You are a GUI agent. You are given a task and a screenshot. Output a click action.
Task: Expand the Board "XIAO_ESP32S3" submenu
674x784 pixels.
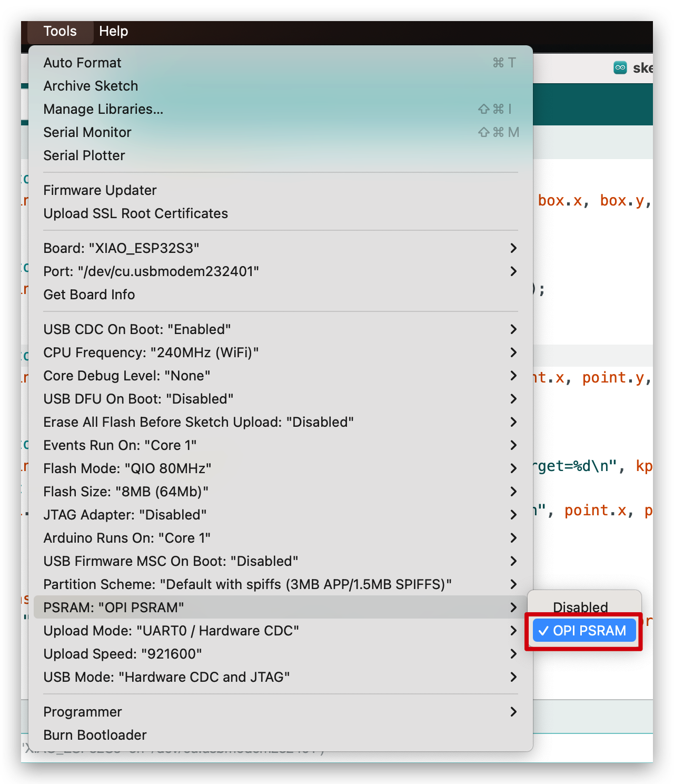pyautogui.click(x=281, y=248)
